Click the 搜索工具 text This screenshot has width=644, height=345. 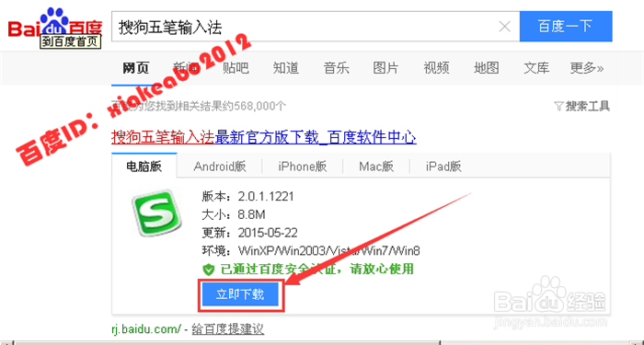tap(588, 107)
